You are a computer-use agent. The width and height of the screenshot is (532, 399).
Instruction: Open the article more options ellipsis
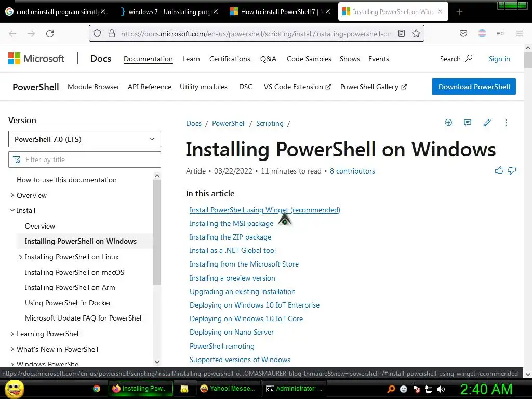506,123
